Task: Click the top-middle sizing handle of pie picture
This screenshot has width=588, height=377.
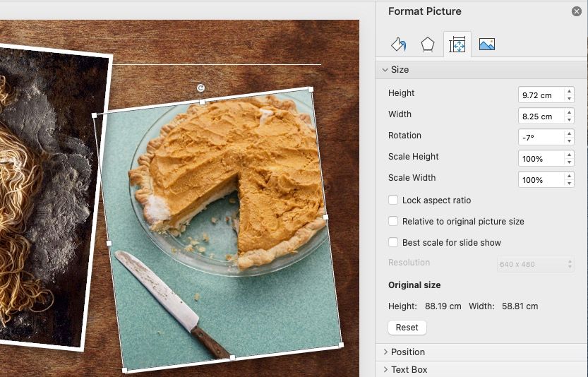Action: click(x=202, y=102)
